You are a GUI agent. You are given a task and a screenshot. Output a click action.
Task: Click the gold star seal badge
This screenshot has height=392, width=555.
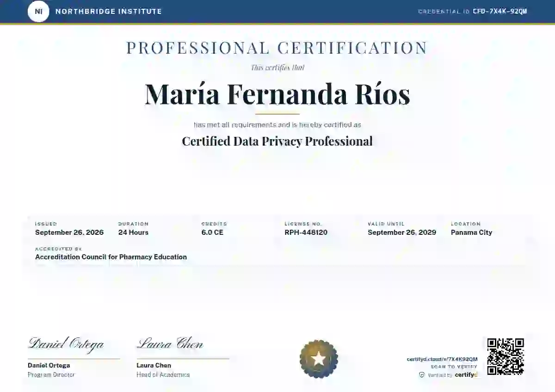point(319,359)
